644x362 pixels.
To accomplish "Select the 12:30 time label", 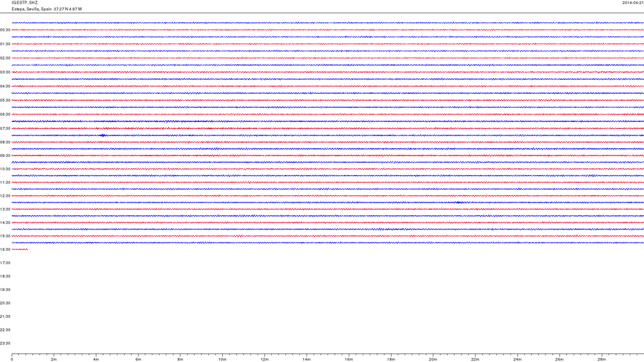I will tap(5, 196).
